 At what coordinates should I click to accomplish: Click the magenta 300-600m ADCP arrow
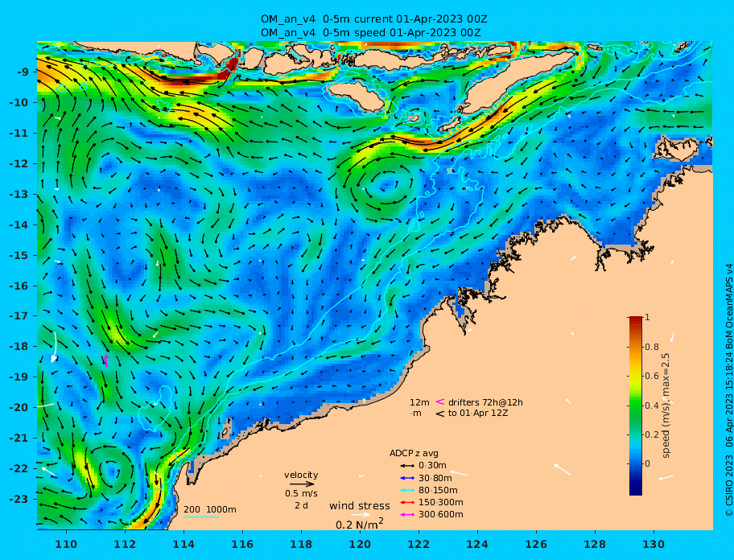407,515
